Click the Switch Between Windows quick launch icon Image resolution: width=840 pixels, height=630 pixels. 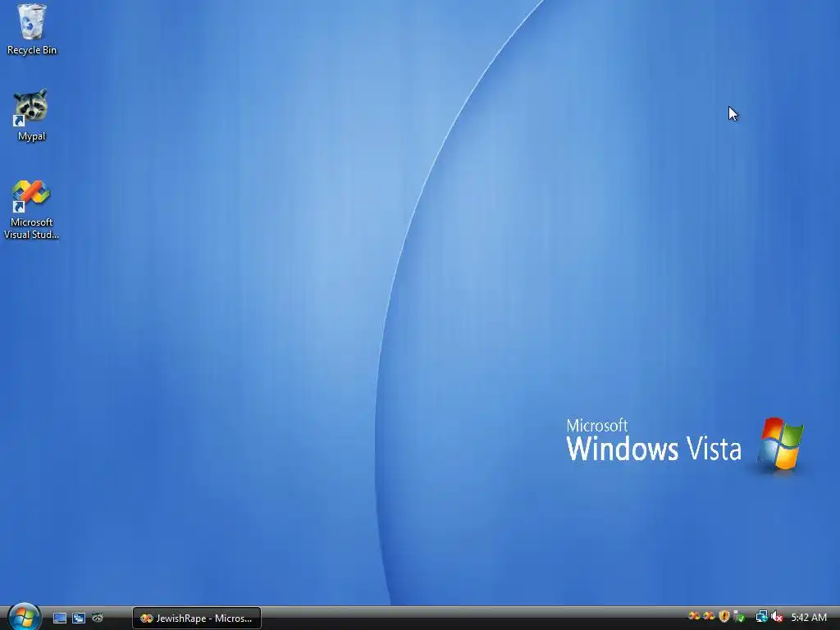click(x=79, y=618)
